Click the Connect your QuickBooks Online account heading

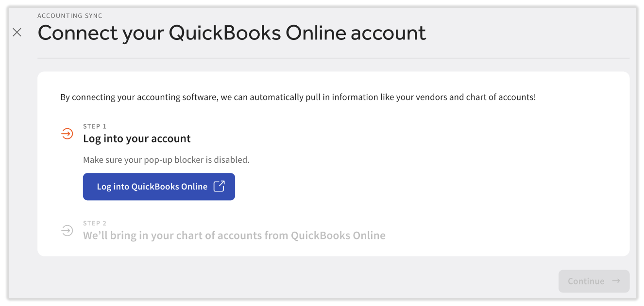[x=232, y=33]
